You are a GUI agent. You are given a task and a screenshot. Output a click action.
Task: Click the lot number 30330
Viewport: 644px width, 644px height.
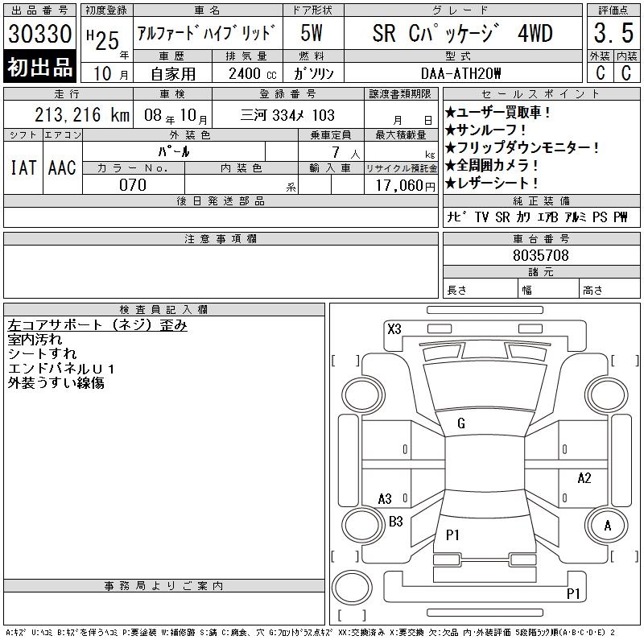point(39,33)
